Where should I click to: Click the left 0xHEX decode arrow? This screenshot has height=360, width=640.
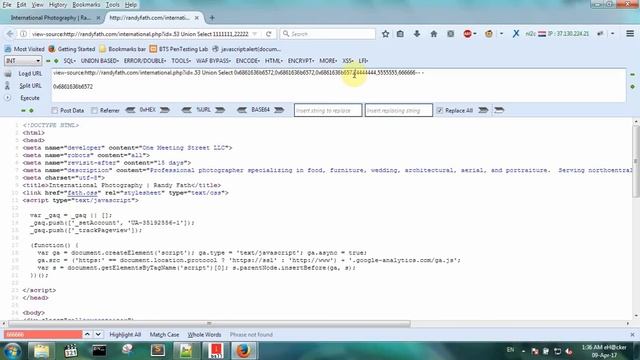(130, 110)
